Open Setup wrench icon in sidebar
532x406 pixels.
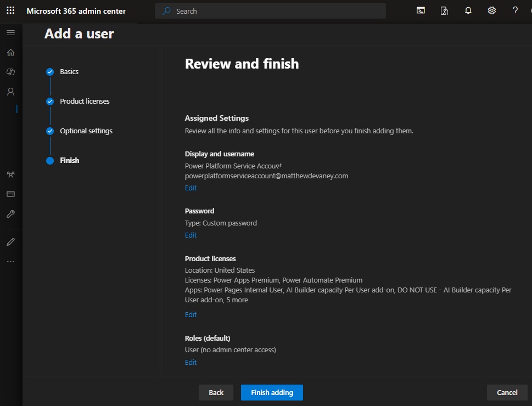click(10, 214)
